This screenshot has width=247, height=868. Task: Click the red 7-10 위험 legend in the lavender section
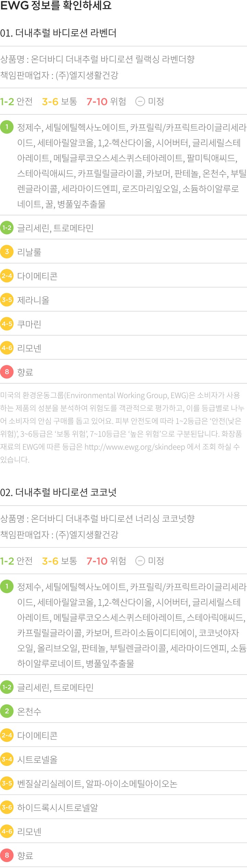pos(106,102)
